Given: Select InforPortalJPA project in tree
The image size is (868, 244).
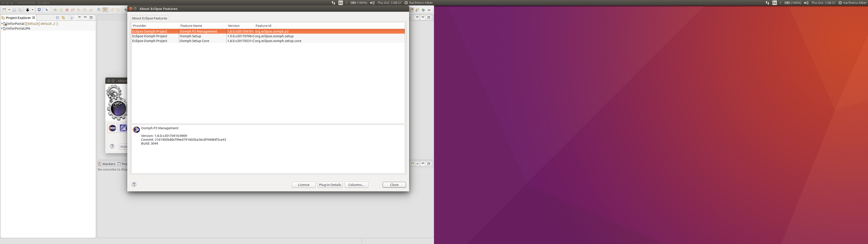Looking at the screenshot, I should [x=19, y=29].
